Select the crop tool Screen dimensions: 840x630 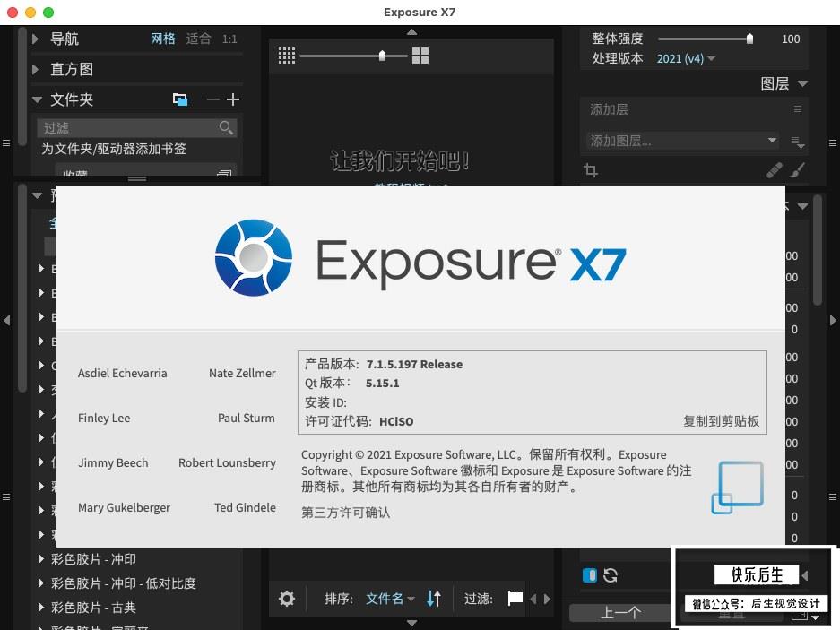click(x=591, y=170)
